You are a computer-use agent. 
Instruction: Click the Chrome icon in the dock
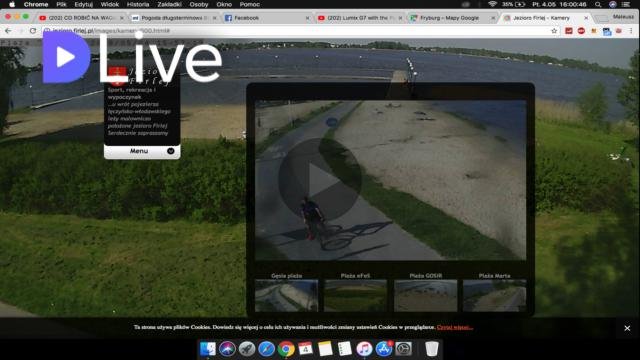286,349
